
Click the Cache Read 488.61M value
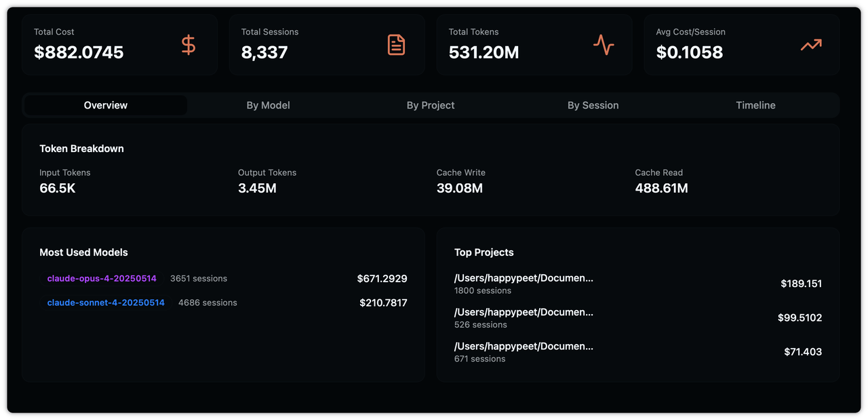(661, 188)
